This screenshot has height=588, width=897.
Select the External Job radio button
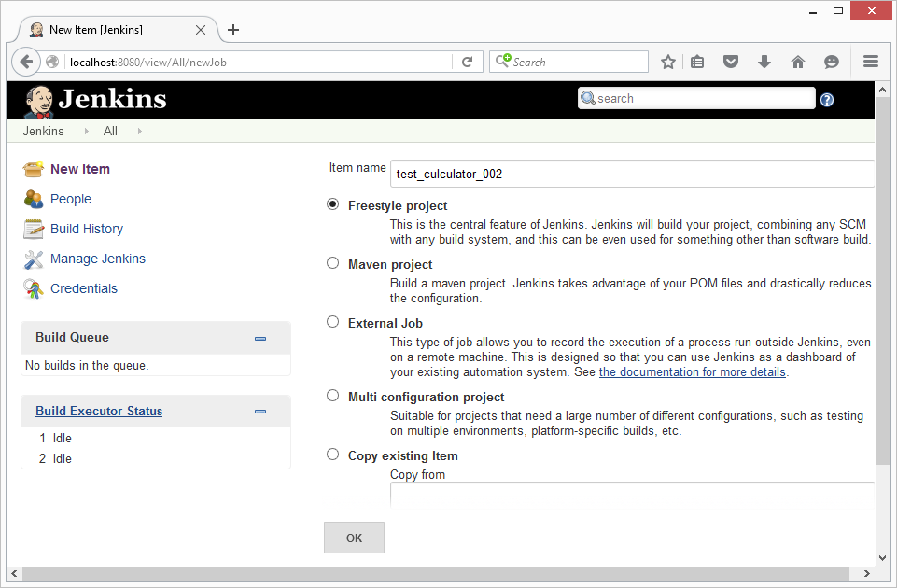coord(332,322)
